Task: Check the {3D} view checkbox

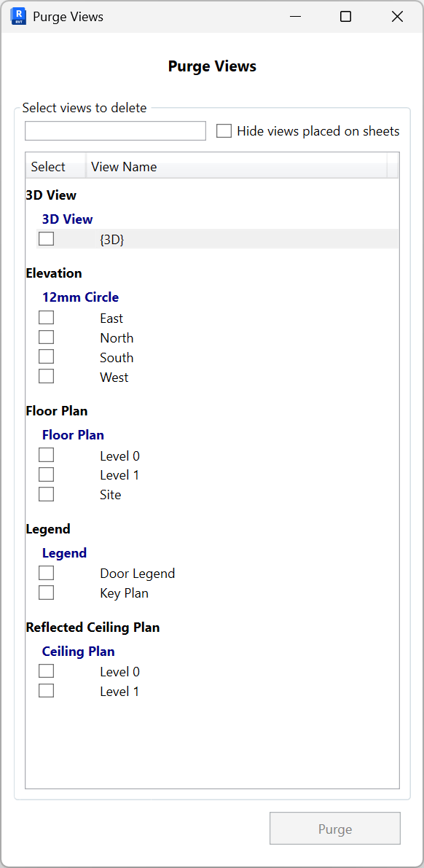Action: [x=46, y=238]
